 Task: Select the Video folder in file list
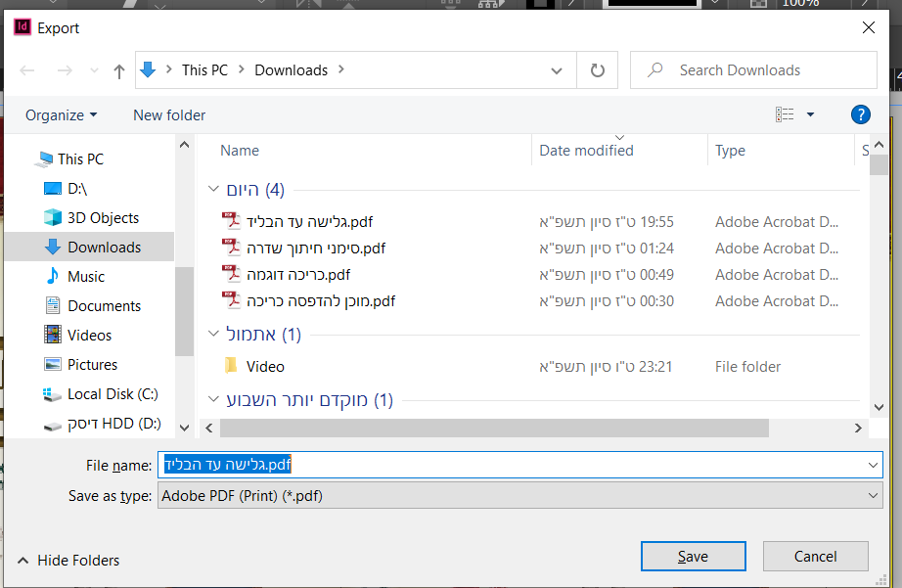click(265, 367)
